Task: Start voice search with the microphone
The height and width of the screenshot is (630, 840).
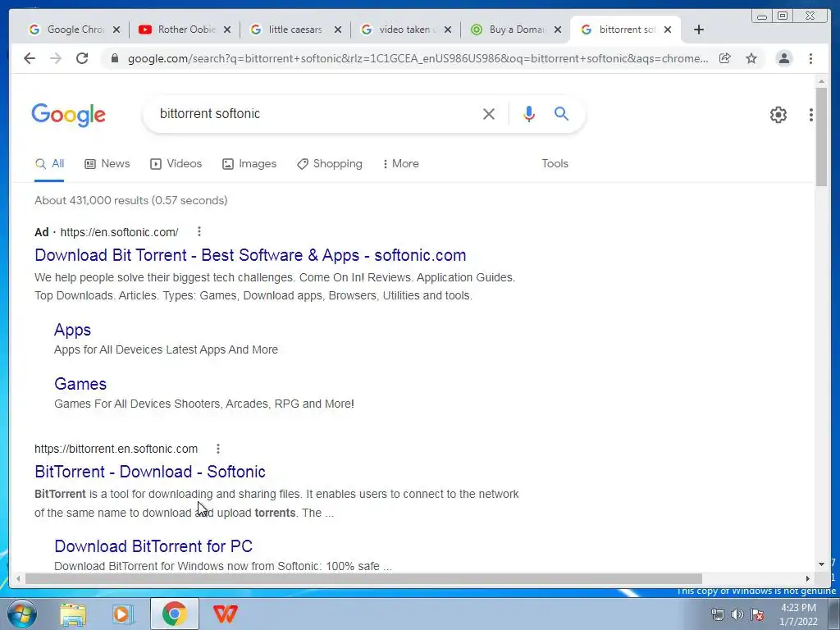Action: tap(529, 113)
